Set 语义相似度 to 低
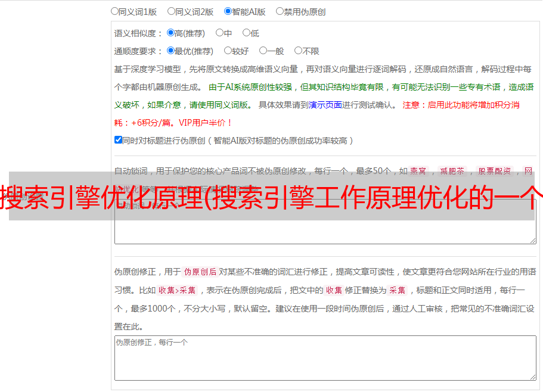 click(x=246, y=33)
